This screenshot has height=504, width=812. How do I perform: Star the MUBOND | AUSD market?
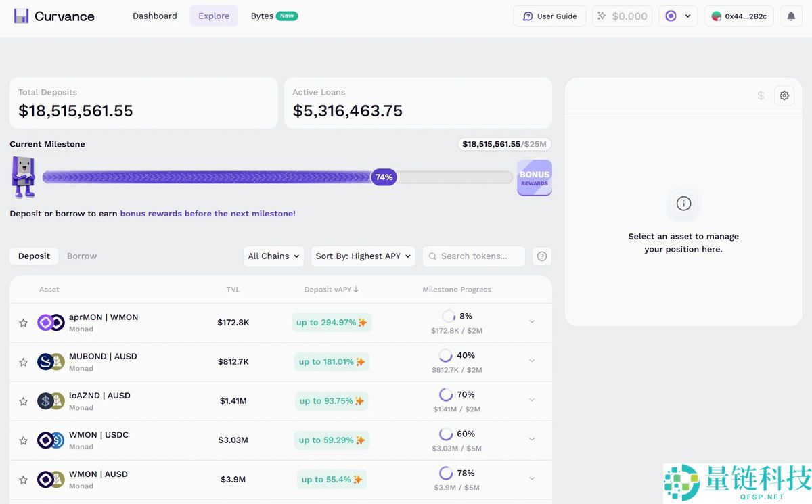[x=23, y=362]
